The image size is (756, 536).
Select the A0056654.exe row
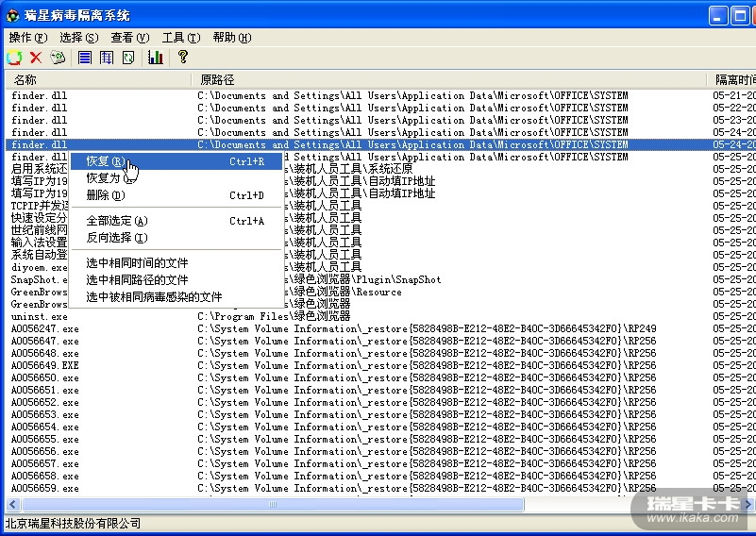tap(380, 427)
